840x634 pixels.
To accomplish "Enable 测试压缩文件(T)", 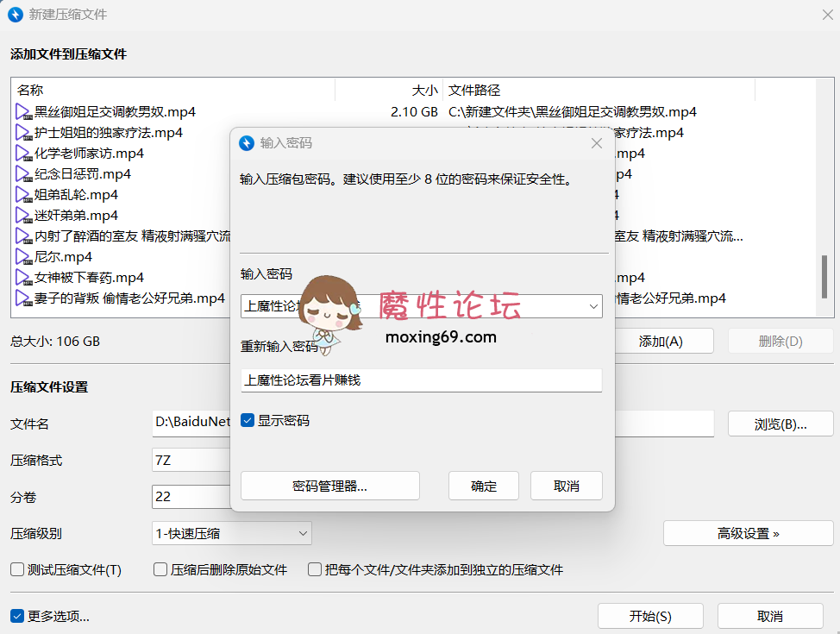I will point(15,569).
